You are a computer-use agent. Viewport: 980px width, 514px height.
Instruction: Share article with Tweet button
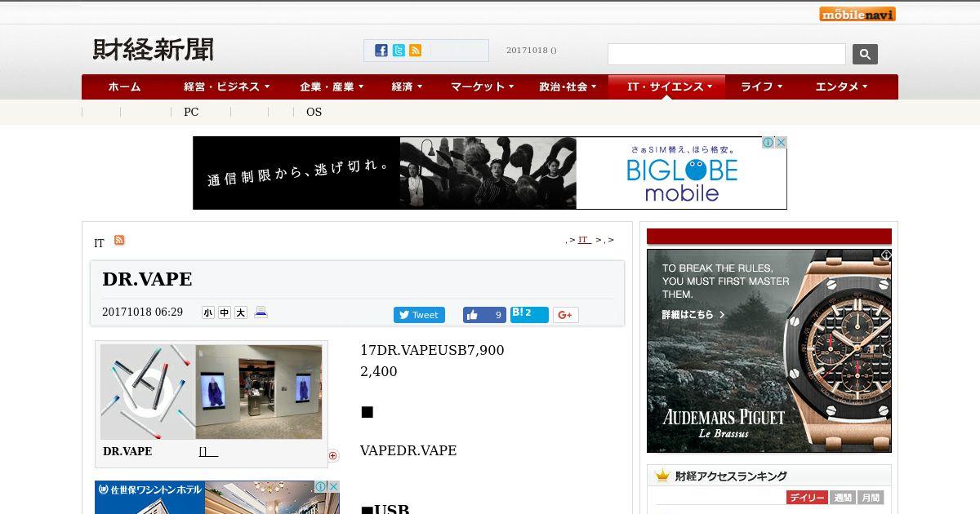tap(419, 315)
